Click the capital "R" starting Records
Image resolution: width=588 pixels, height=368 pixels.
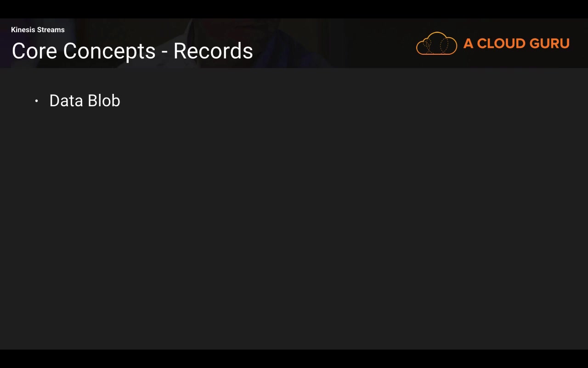coord(180,51)
